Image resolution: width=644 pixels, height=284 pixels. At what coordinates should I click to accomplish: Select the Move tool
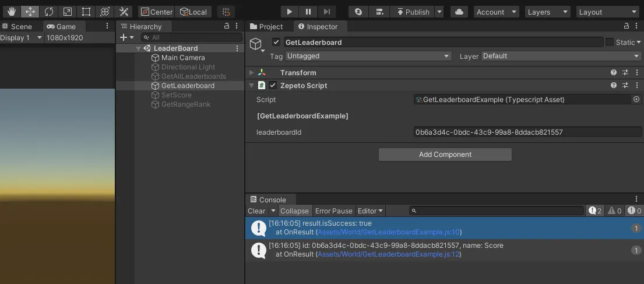pyautogui.click(x=30, y=12)
